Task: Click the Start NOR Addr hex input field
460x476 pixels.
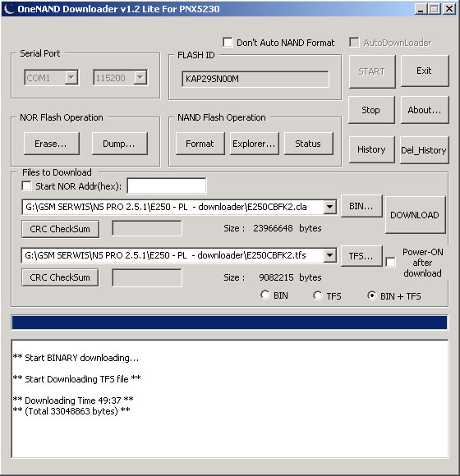Action: pos(167,185)
